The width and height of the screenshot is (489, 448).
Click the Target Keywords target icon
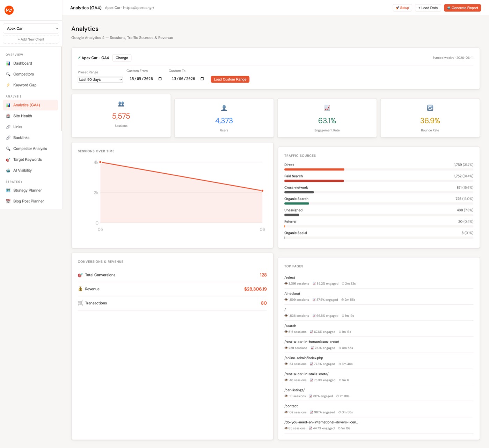point(8,159)
